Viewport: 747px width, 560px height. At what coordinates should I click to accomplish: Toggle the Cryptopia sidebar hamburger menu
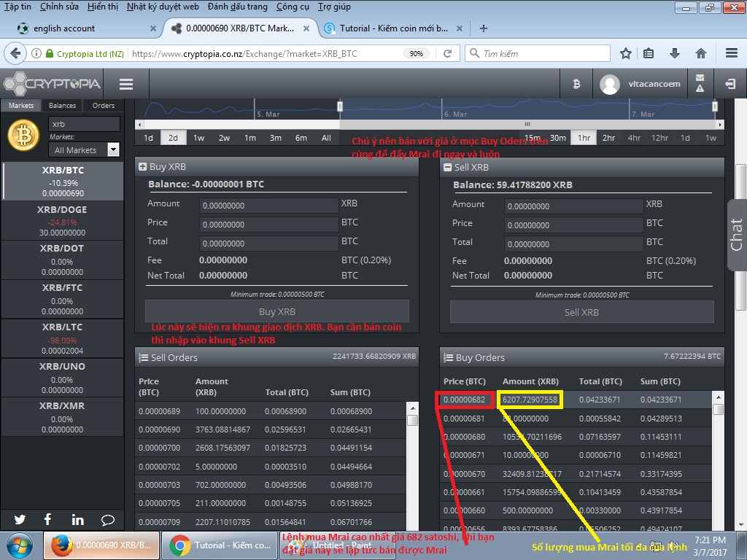click(x=126, y=85)
